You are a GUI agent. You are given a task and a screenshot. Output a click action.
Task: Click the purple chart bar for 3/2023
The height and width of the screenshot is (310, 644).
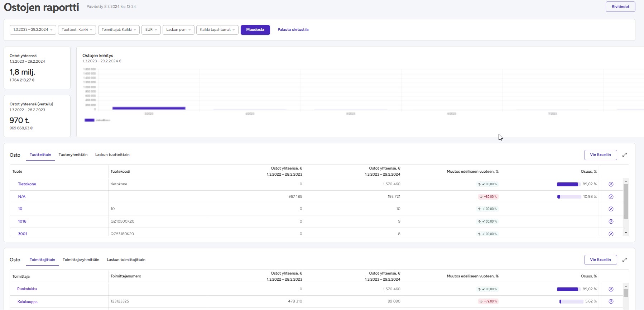tap(149, 108)
